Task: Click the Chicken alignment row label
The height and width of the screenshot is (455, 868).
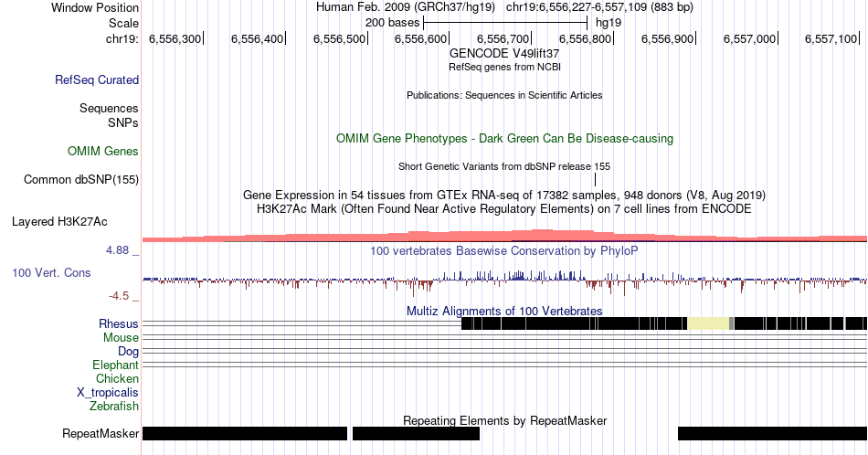Action: [117, 378]
